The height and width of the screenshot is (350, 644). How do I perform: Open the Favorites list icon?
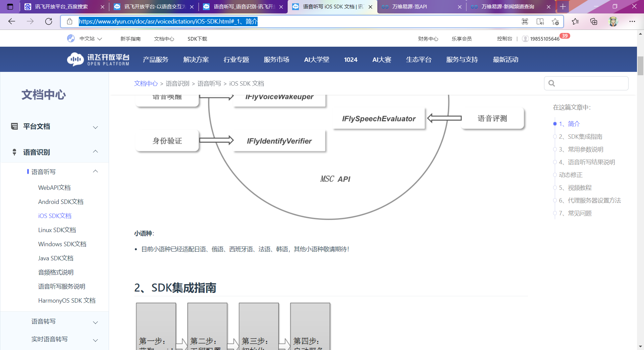575,21
